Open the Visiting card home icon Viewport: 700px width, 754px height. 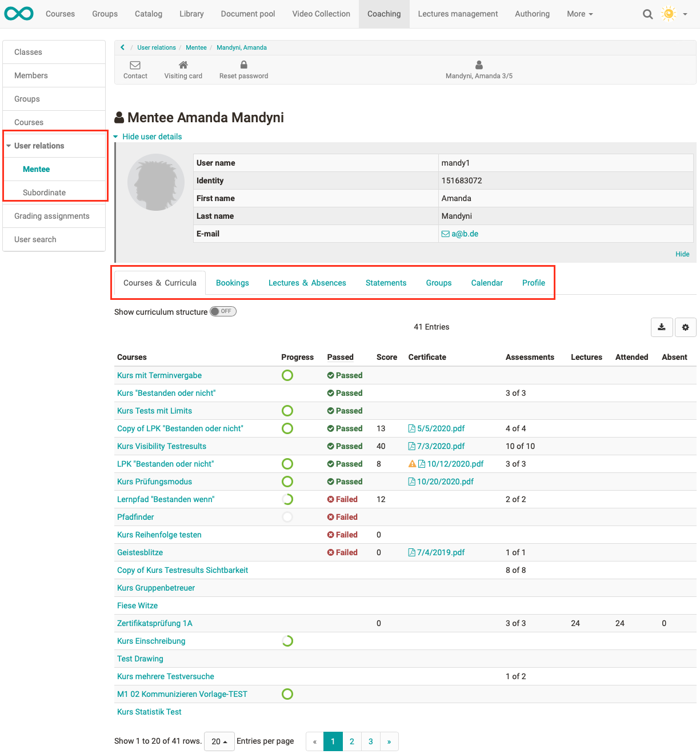click(x=183, y=65)
